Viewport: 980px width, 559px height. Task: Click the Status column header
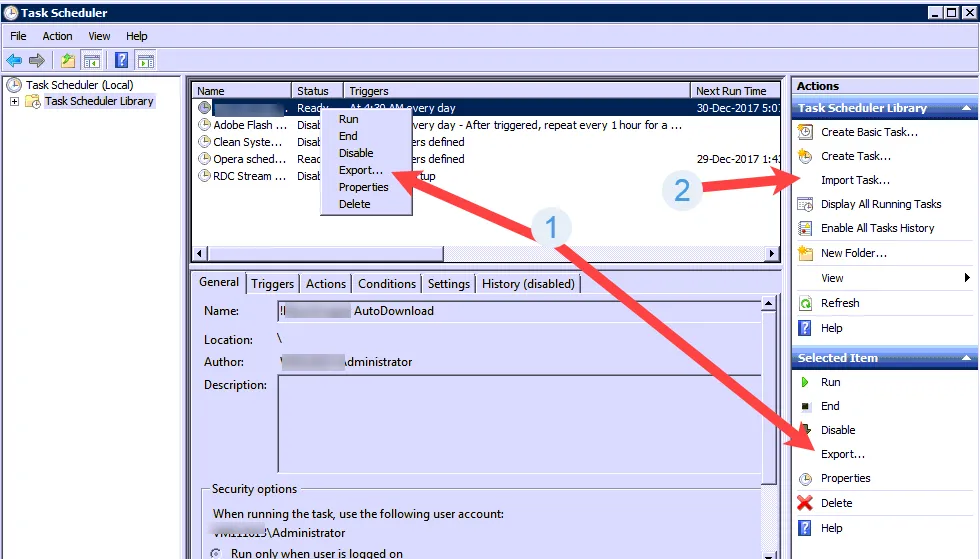[x=318, y=91]
